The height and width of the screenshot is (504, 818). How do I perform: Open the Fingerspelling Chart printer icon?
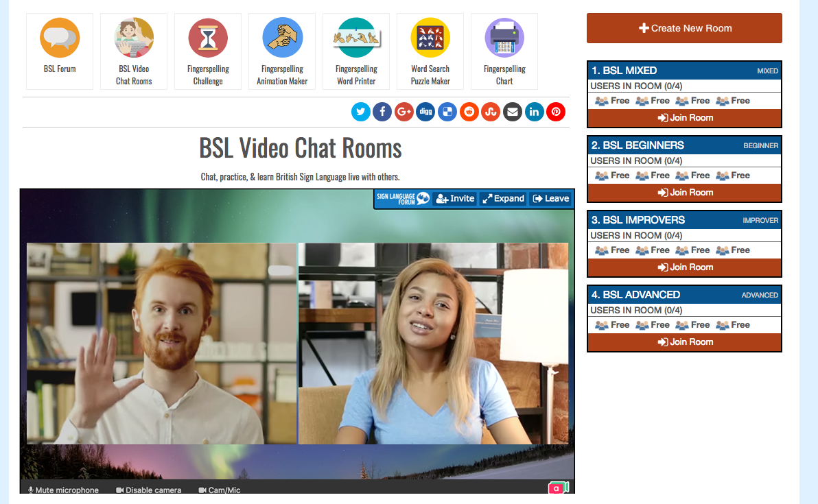click(504, 38)
